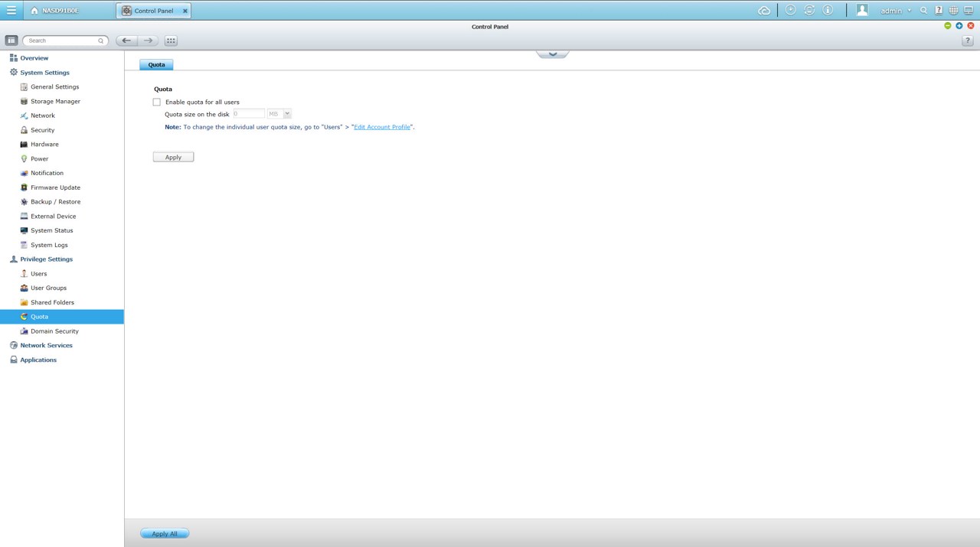Click the Control Panel search box
The width and height of the screenshot is (980, 547).
click(65, 41)
